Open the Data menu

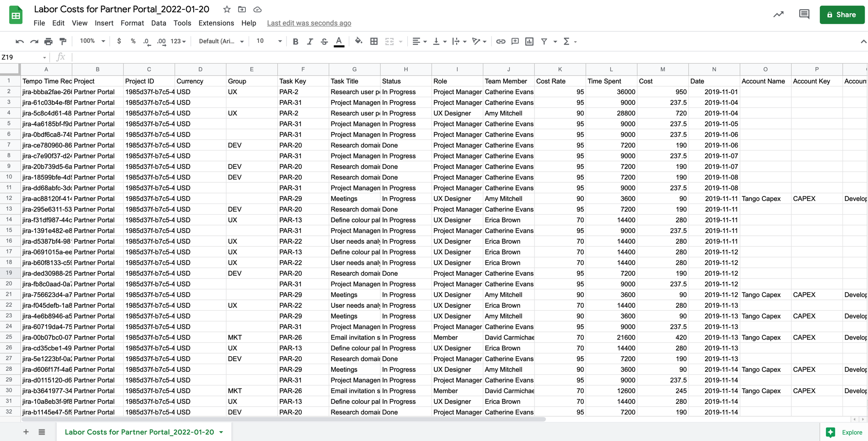(x=158, y=23)
